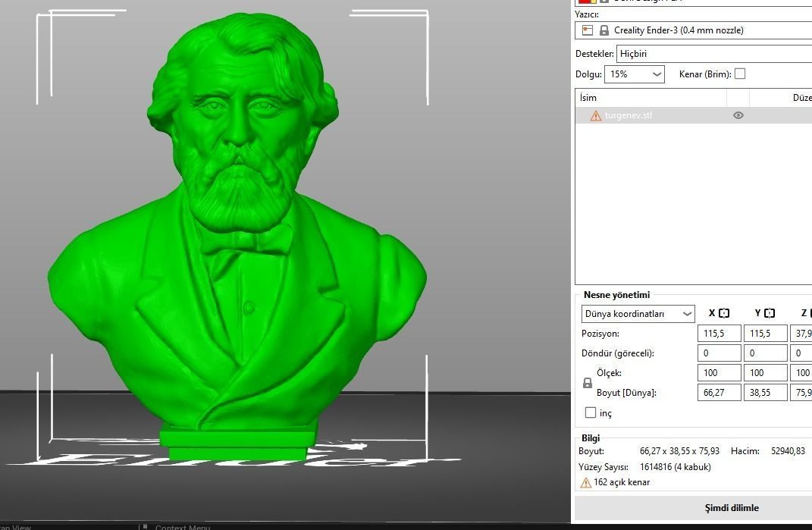The width and height of the screenshot is (812, 530).
Task: Expand the Dolgu 15% infill dropdown
Action: [635, 74]
